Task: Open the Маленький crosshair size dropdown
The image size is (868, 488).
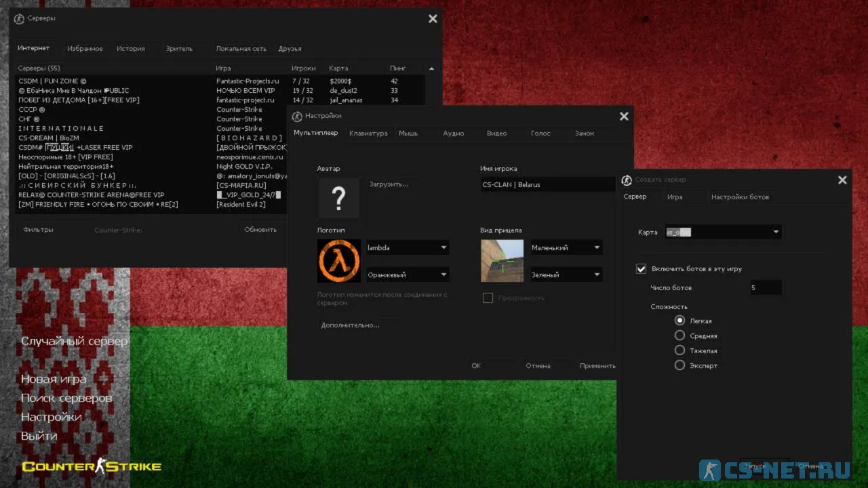Action: click(x=566, y=248)
